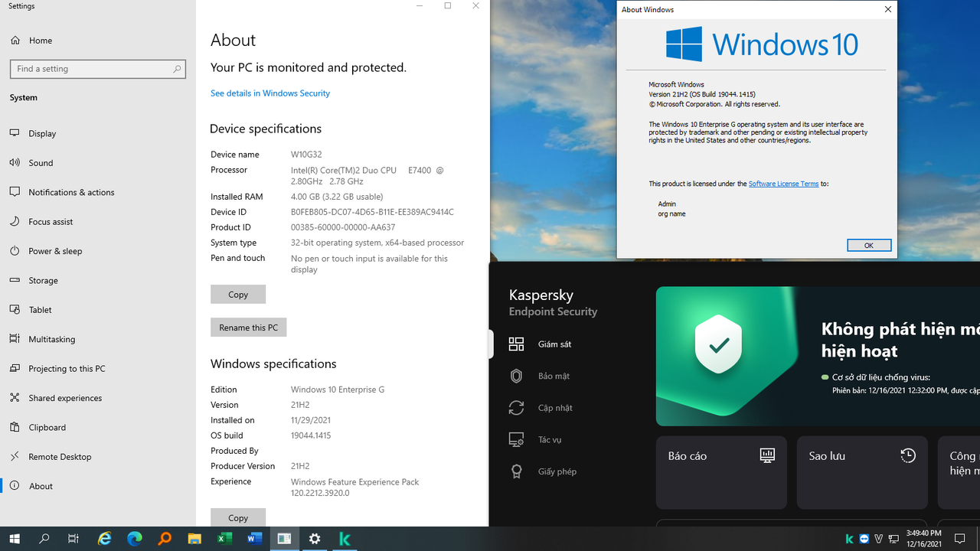This screenshot has height=551, width=980.
Task: Click the search magnifier in Find a setting
Action: pos(177,69)
